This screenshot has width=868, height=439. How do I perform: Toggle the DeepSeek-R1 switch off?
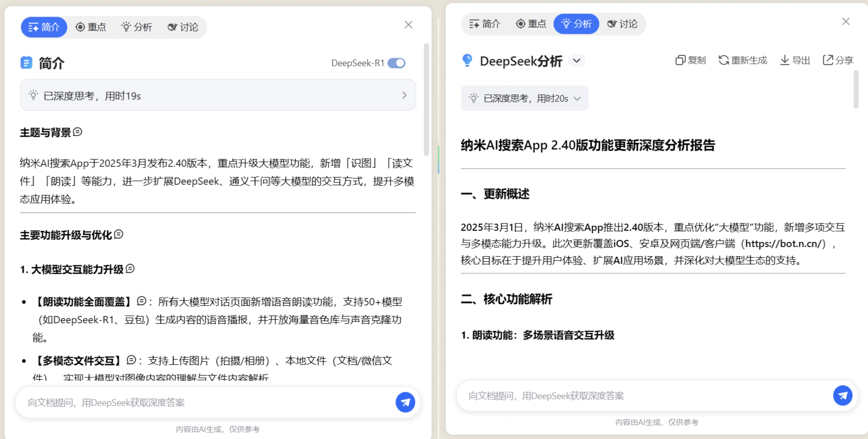[397, 63]
